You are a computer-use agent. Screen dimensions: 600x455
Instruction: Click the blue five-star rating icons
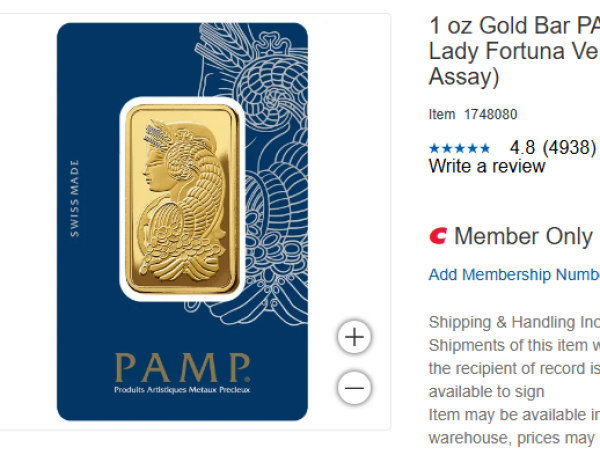(x=459, y=148)
